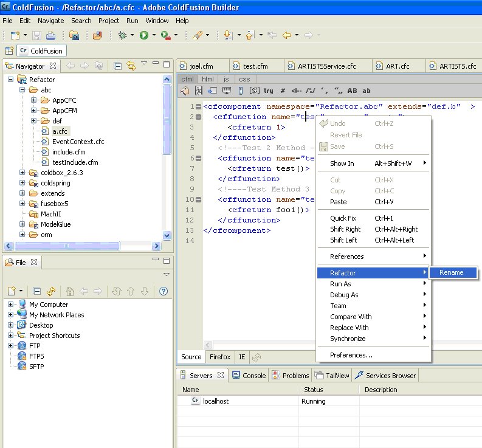Choose Rename from Refactor submenu
This screenshot has height=448, width=482.
coord(453,272)
